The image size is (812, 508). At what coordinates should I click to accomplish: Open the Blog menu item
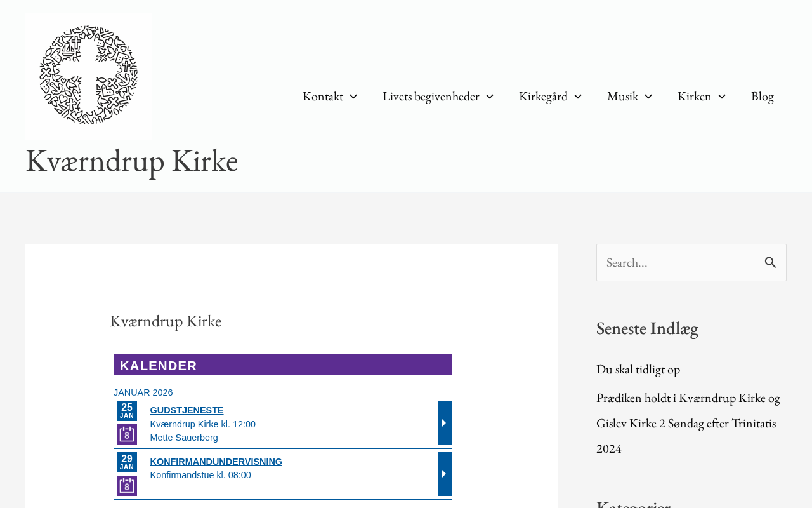[x=762, y=97]
